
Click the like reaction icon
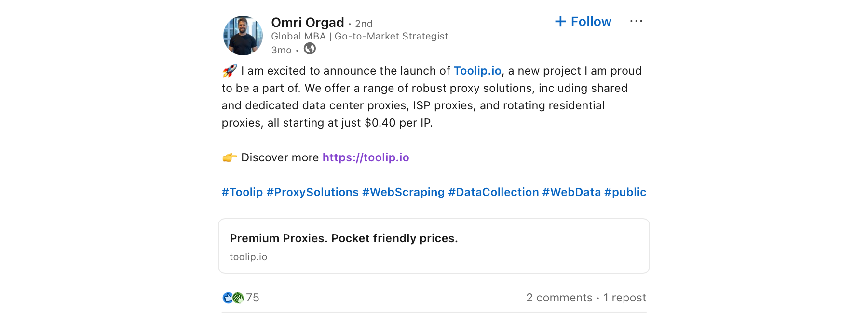[228, 298]
